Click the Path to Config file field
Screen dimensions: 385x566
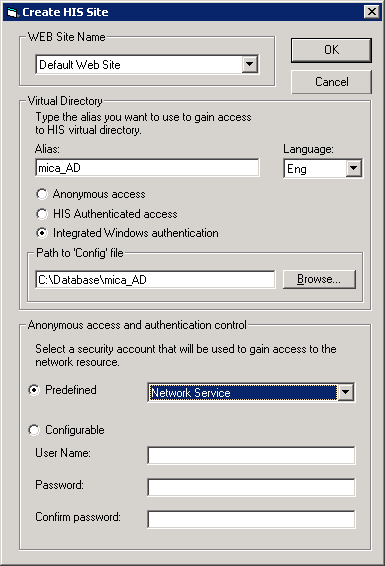(155, 280)
